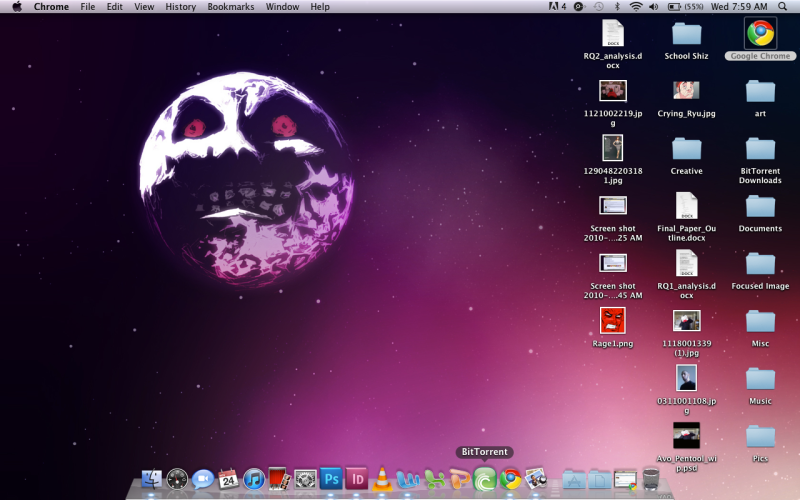This screenshot has width=800, height=500.
Task: Select Avo_Pentool_wip.psd file
Action: 686,436
